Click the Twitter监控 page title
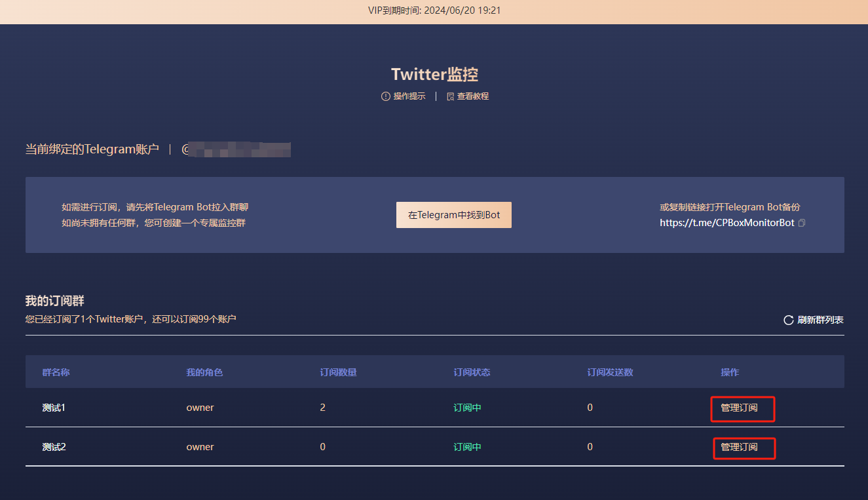The image size is (868, 500). click(x=434, y=74)
